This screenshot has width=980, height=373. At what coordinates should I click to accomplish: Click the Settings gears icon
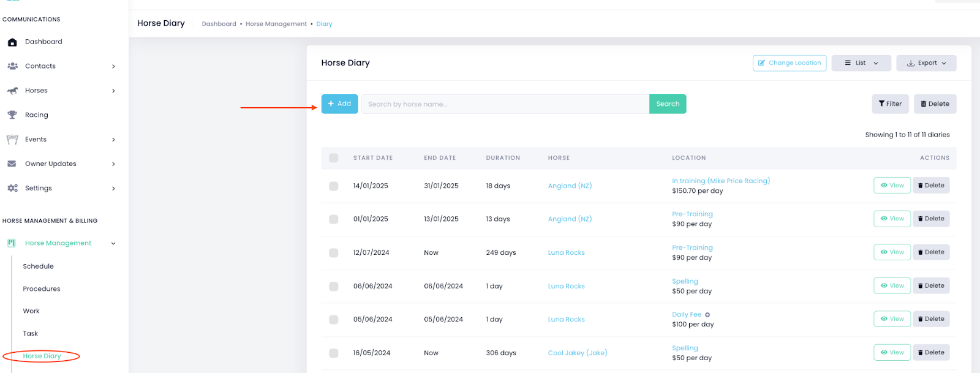(12, 189)
